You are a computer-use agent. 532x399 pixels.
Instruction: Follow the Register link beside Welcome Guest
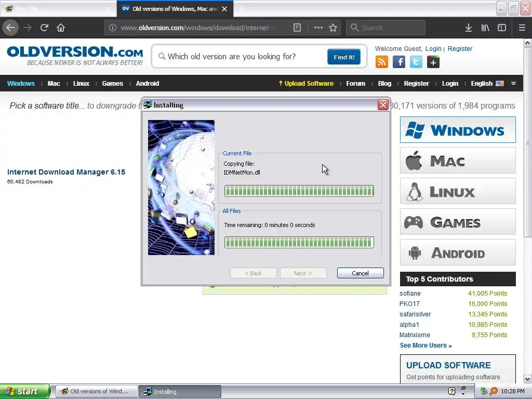[460, 48]
